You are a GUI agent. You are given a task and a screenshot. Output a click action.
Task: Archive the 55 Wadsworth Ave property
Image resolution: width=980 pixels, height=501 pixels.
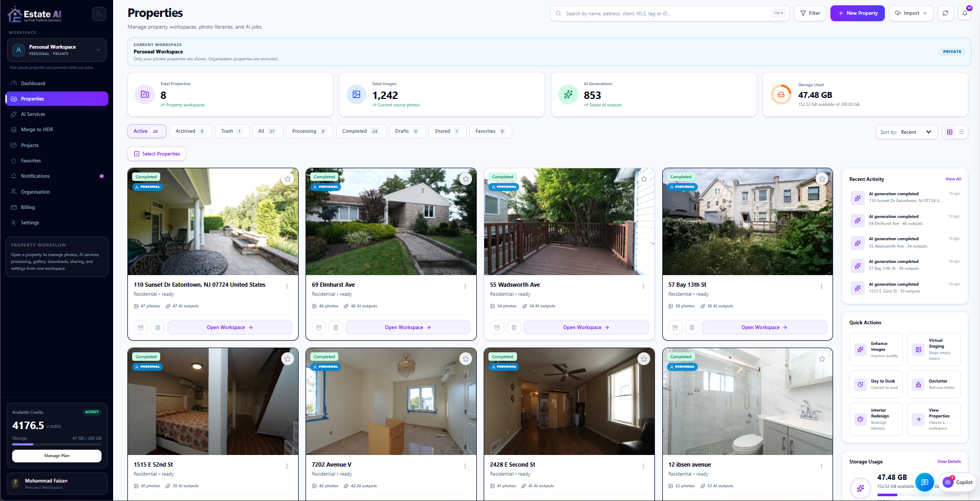click(497, 327)
